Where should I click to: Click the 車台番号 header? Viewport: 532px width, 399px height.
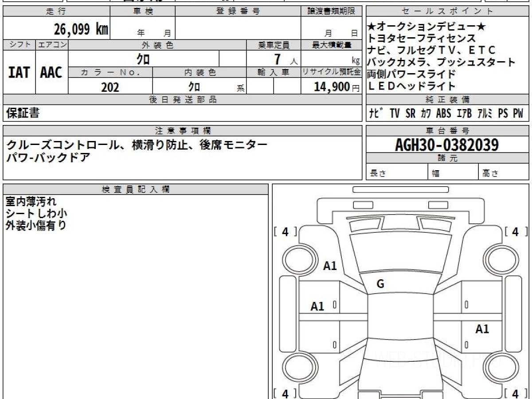tap(448, 131)
